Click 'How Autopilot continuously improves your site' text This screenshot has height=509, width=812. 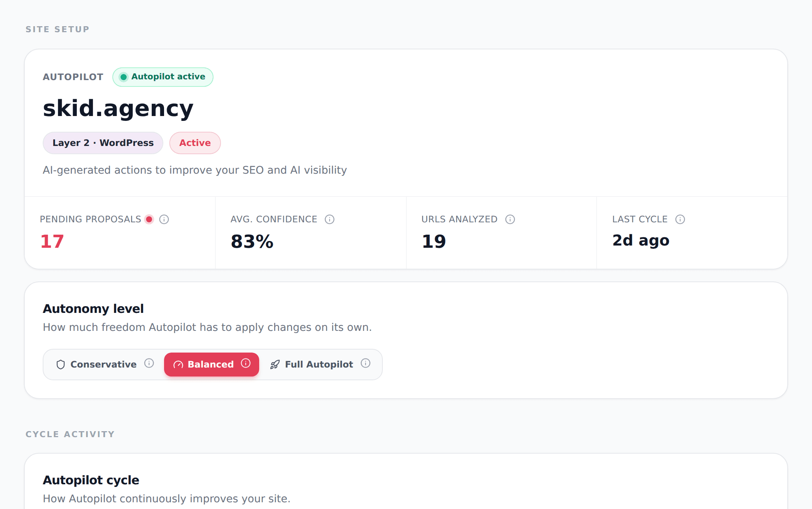[x=167, y=499]
